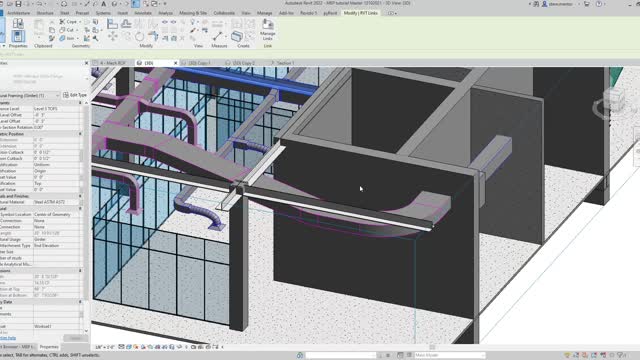
Task: Click the Trim/Extend tool in Modify panel
Action: (153, 36)
